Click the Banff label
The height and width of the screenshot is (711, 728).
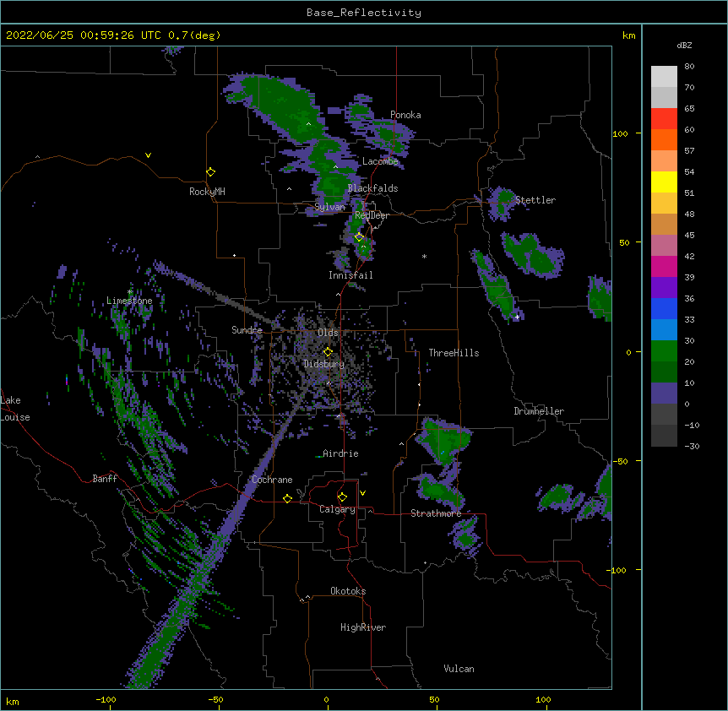click(x=105, y=479)
